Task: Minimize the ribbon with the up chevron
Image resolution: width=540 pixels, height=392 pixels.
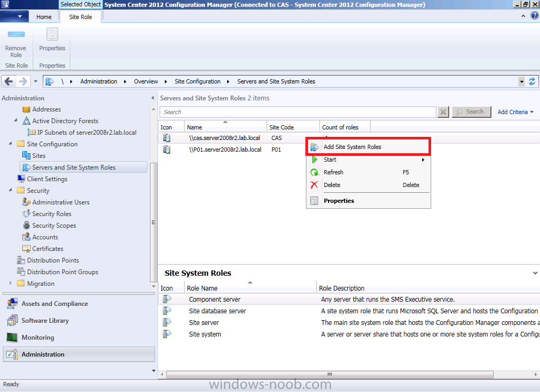Action: 524,16
